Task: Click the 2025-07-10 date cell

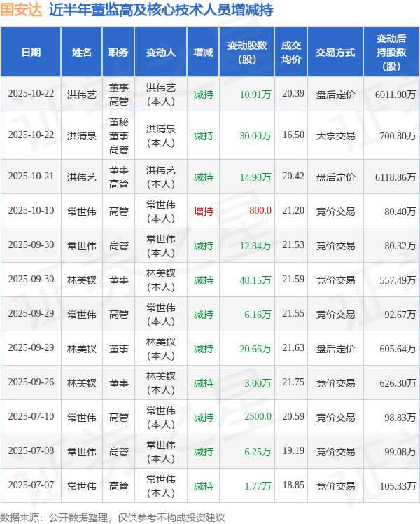Action: coord(31,417)
